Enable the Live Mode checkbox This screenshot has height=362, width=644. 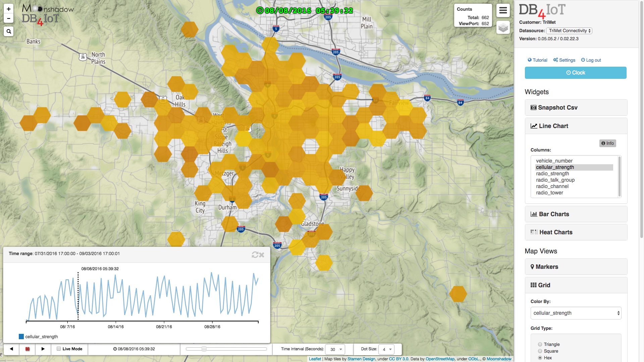click(x=59, y=349)
